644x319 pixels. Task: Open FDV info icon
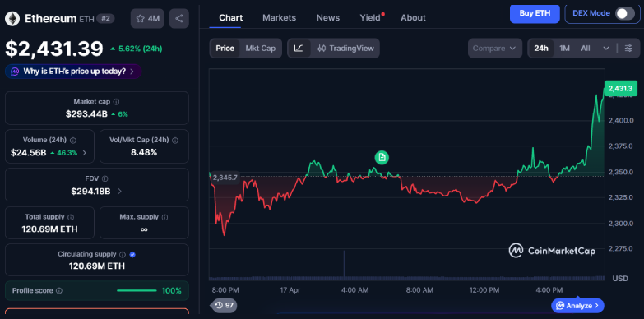pos(105,178)
